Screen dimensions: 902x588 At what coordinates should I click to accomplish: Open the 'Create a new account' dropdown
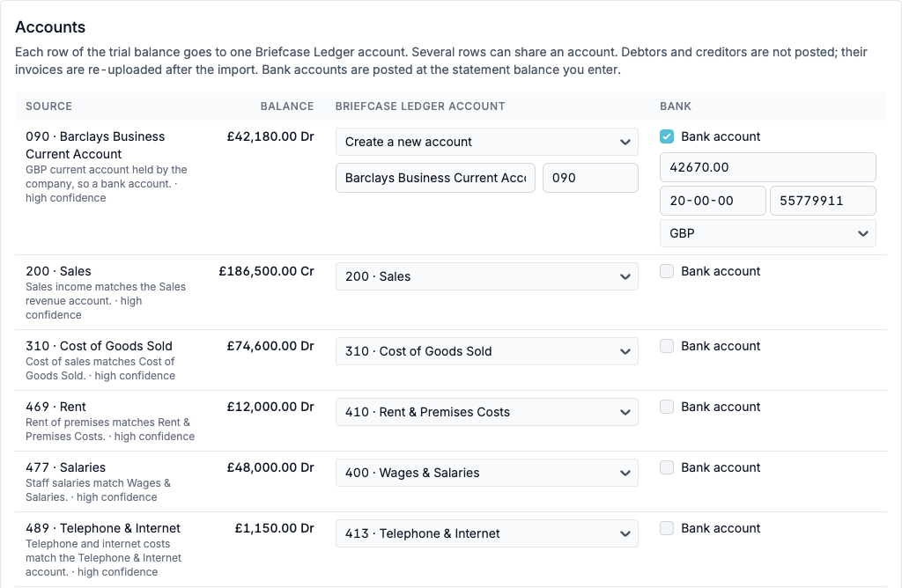pyautogui.click(x=486, y=142)
